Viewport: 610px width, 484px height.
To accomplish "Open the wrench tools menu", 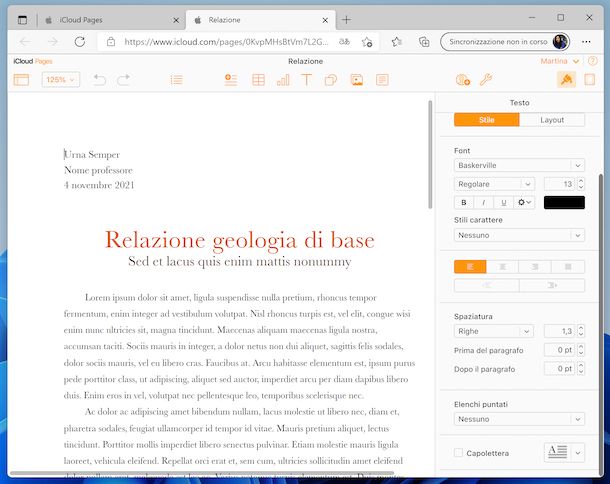I will coord(486,80).
